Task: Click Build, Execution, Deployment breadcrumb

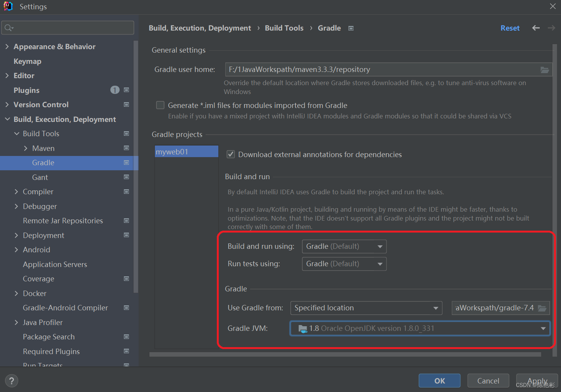Action: (200, 28)
